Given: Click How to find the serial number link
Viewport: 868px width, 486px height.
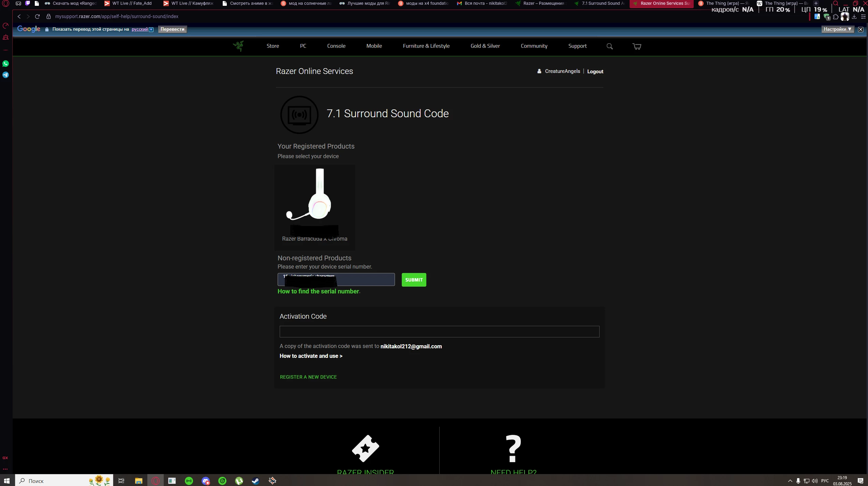Looking at the screenshot, I should coord(318,291).
